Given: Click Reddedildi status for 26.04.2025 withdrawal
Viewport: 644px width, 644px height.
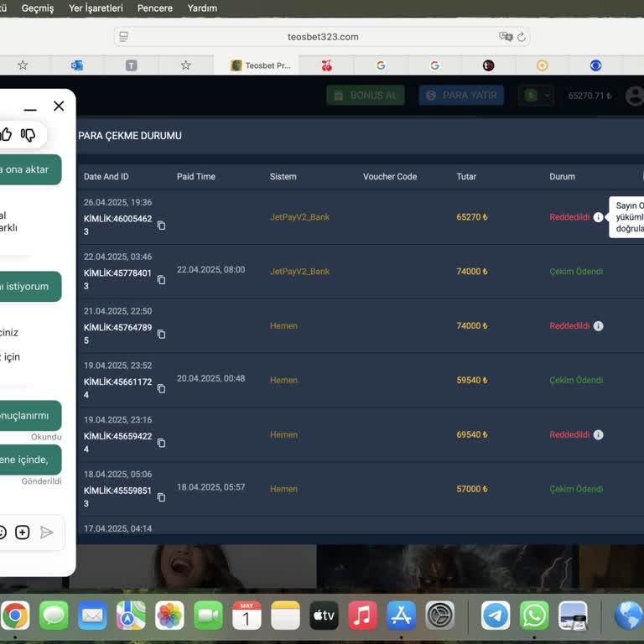Looking at the screenshot, I should pyautogui.click(x=569, y=217).
